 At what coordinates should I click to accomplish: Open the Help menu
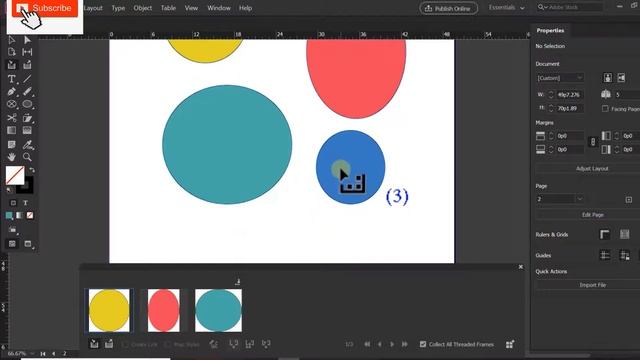point(245,8)
